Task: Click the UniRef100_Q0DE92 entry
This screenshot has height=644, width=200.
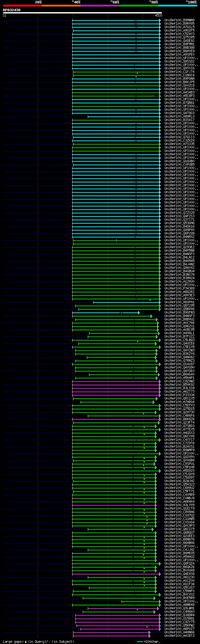Action: 179,41
